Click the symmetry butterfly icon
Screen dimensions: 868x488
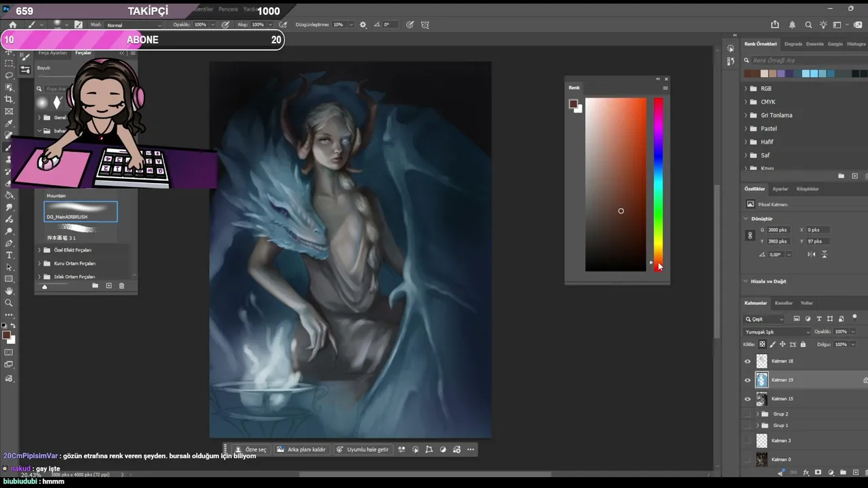(425, 25)
